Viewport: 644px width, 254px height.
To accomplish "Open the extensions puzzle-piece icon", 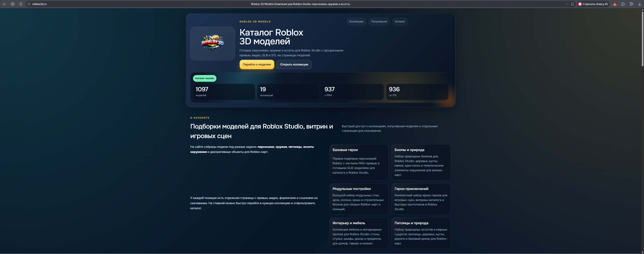I will pos(623,4).
